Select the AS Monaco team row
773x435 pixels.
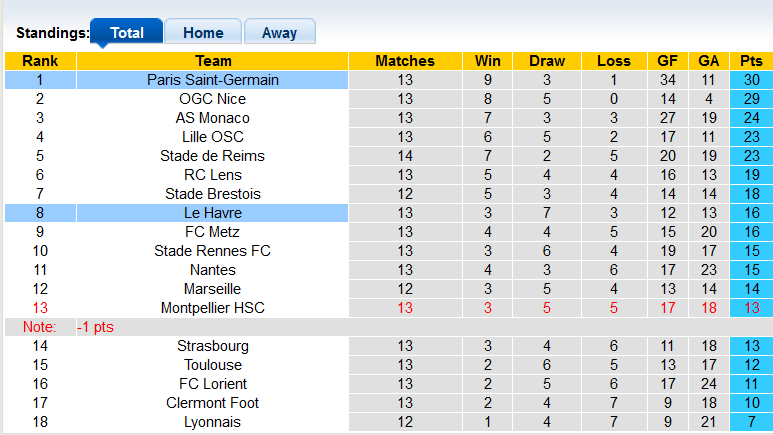click(212, 118)
